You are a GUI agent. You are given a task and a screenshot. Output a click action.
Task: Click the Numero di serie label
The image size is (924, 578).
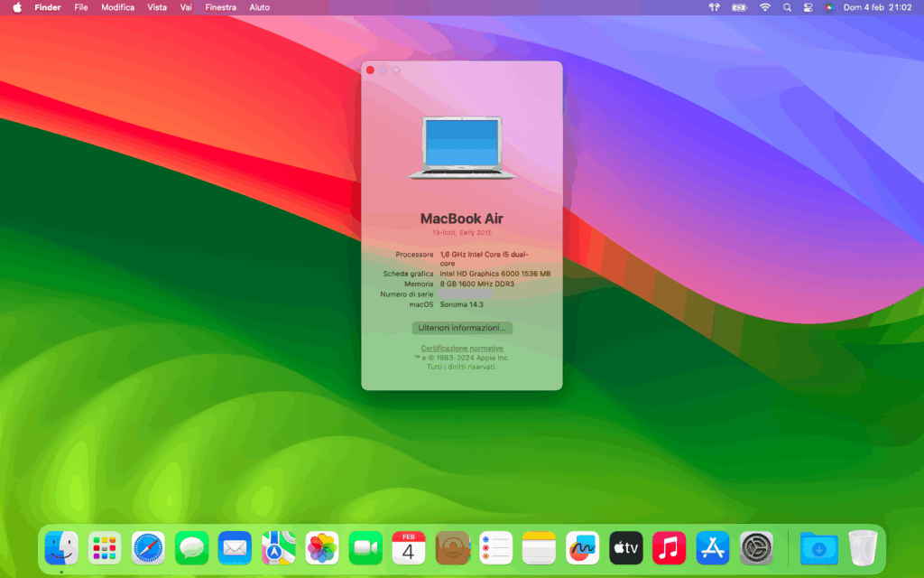tap(407, 294)
